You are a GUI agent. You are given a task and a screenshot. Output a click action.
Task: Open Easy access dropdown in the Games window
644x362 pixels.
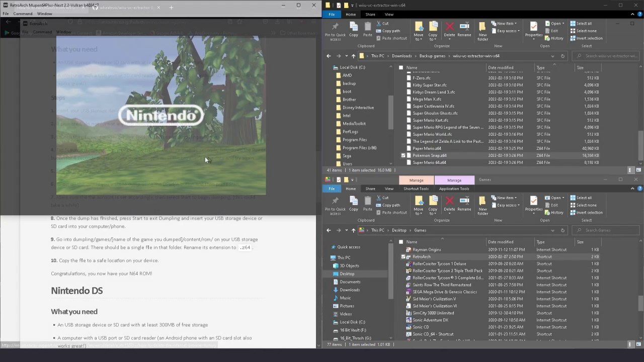(x=505, y=205)
